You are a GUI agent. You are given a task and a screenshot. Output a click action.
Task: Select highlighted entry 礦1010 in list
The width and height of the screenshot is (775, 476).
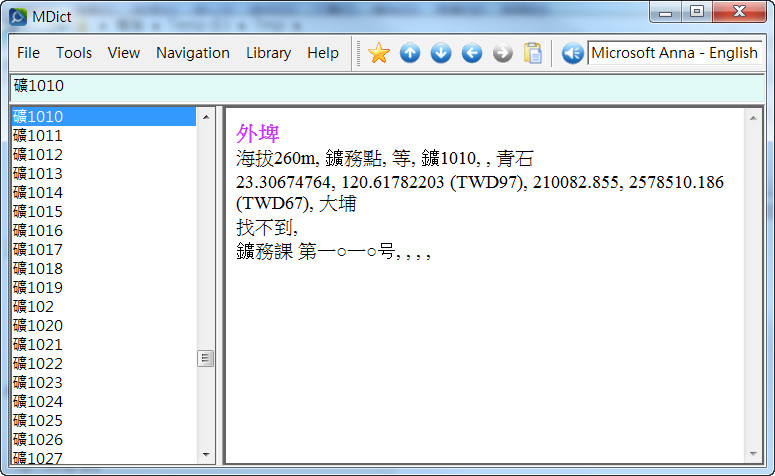[x=104, y=117]
